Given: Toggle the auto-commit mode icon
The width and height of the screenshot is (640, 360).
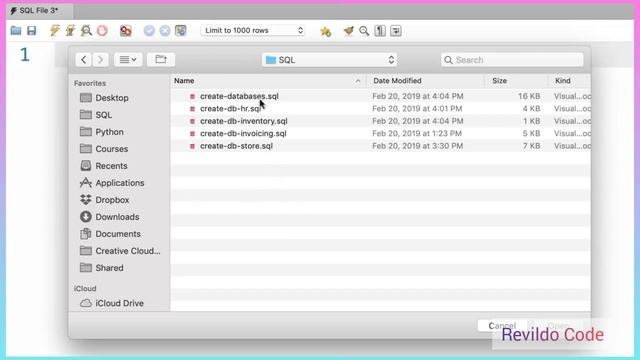Looking at the screenshot, I should click(x=181, y=31).
